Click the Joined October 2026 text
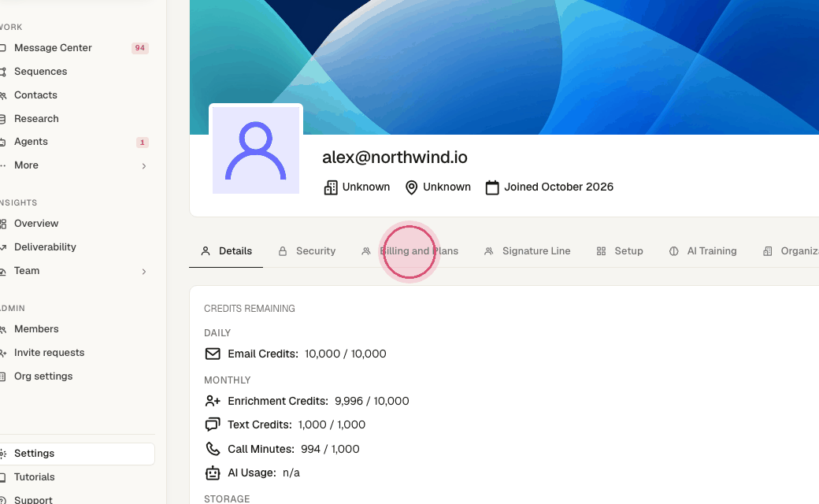Image resolution: width=819 pixels, height=504 pixels. tap(559, 187)
